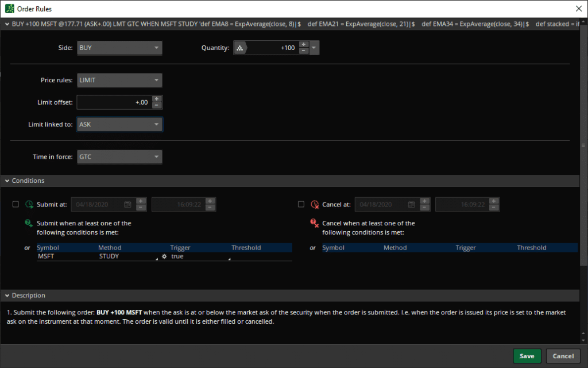Open the Price rules LIMIT dropdown
588x368 pixels.
[x=119, y=80]
